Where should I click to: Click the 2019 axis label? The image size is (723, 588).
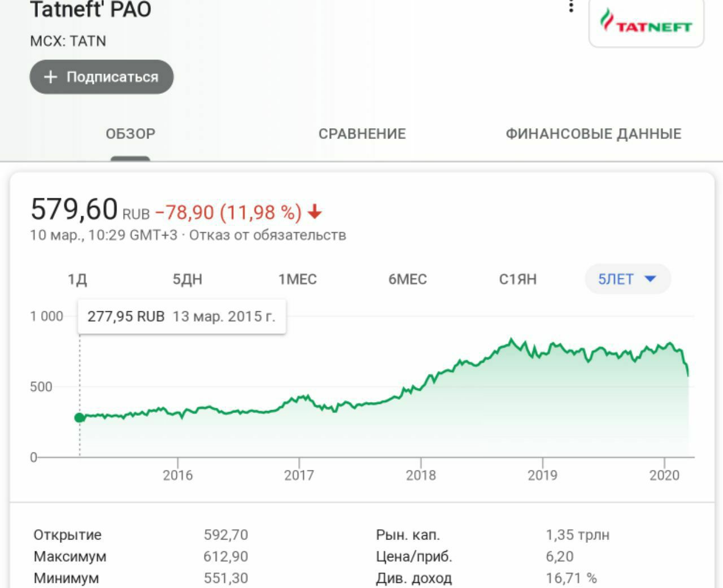point(542,475)
